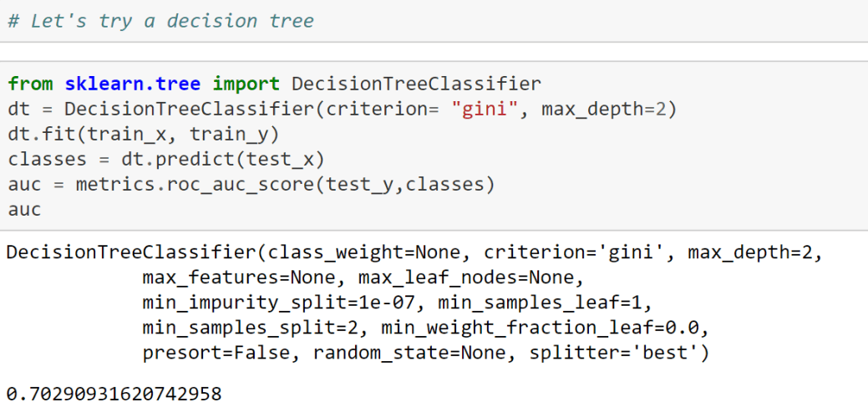Click the comment cell about decision tree
Viewport: 868px width, 418px height.
click(x=434, y=21)
